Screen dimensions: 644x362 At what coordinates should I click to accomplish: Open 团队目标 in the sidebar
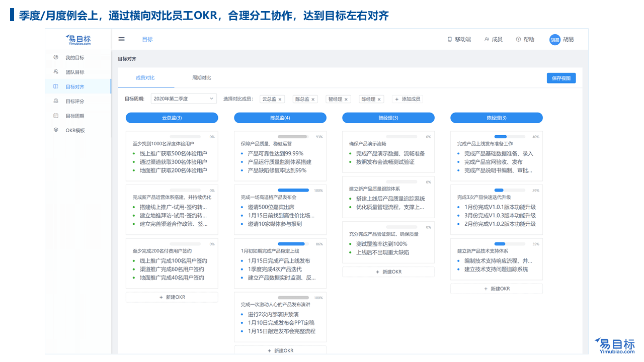pos(75,72)
